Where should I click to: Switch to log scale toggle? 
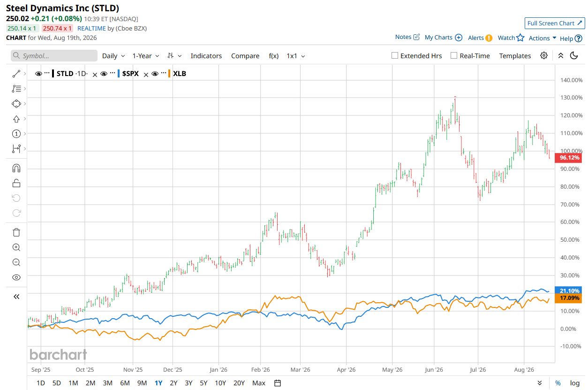(575, 383)
